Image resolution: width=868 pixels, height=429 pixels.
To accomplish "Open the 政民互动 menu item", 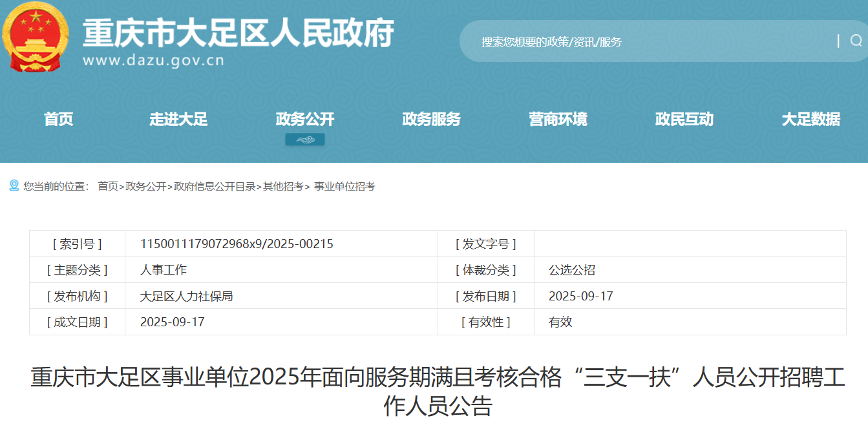I will pyautogui.click(x=684, y=120).
